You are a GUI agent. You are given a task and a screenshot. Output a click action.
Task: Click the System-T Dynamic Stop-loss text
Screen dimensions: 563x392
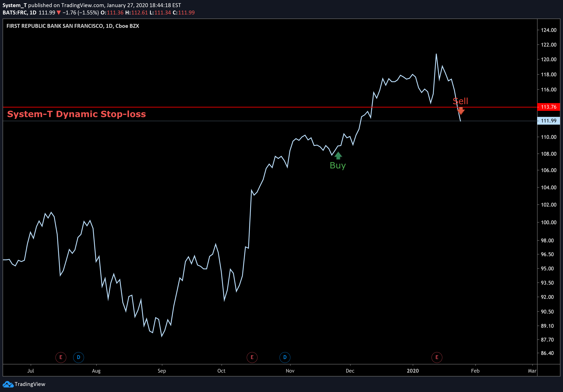76,114
